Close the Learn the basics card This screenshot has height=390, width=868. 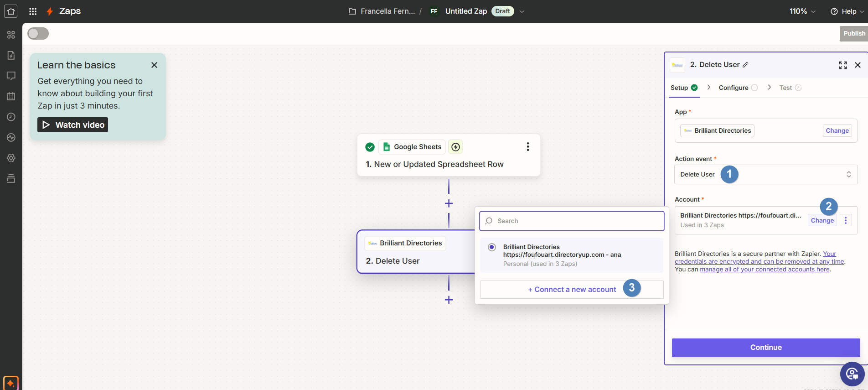coord(154,65)
